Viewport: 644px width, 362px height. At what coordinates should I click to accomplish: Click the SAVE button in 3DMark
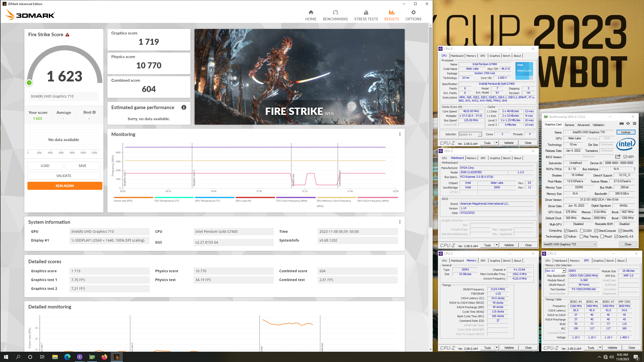[82, 166]
